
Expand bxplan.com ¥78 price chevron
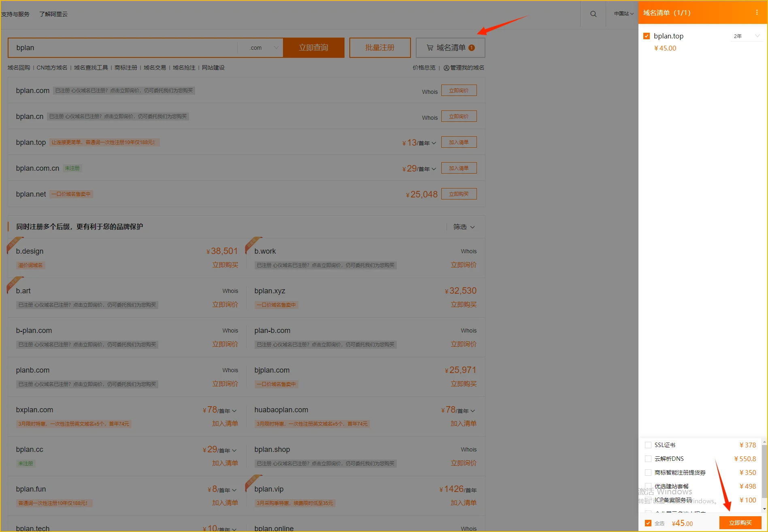[234, 411]
